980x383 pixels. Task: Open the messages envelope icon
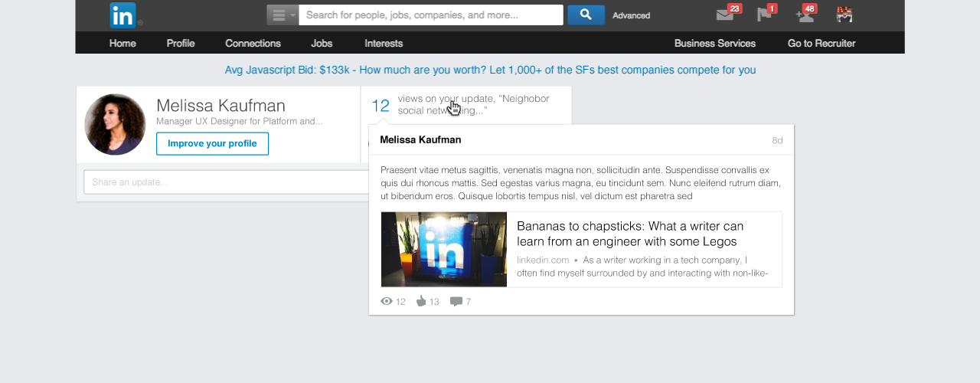click(x=724, y=15)
